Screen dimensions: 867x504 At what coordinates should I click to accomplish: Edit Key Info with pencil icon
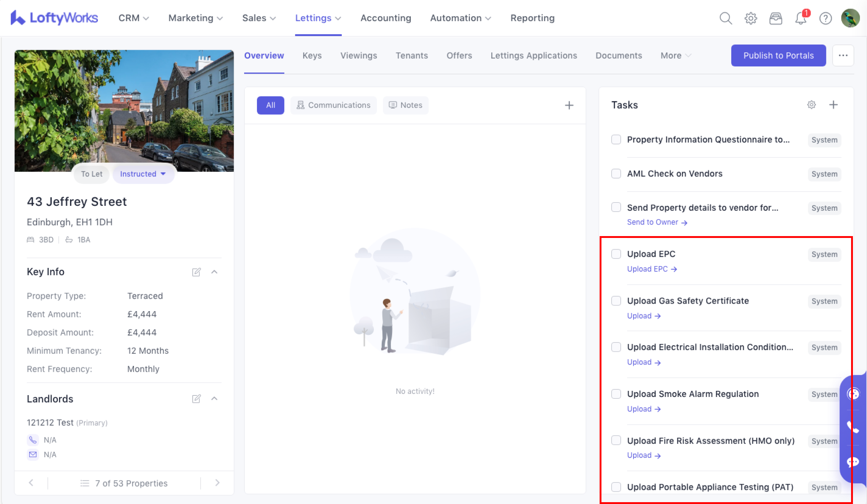(x=196, y=272)
